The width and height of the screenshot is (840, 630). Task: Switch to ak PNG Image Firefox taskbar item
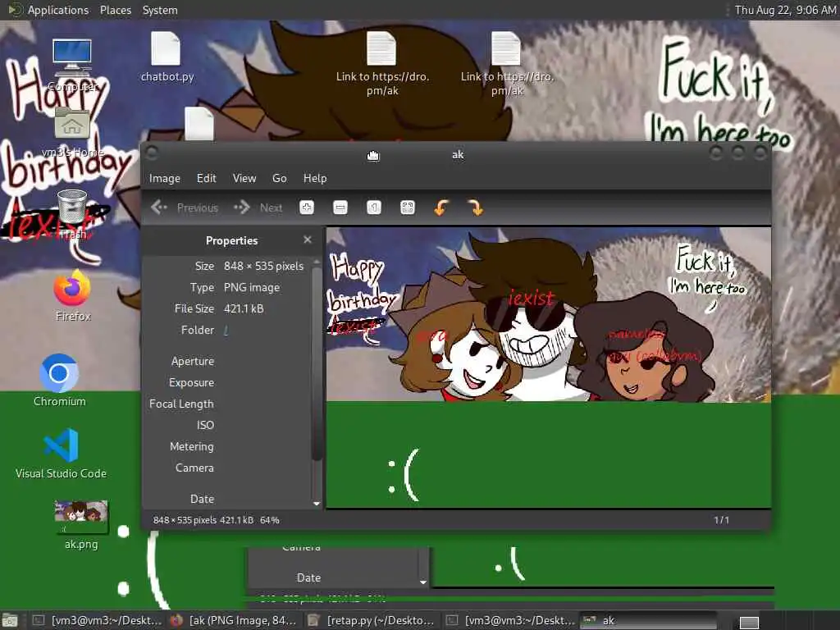click(234, 620)
